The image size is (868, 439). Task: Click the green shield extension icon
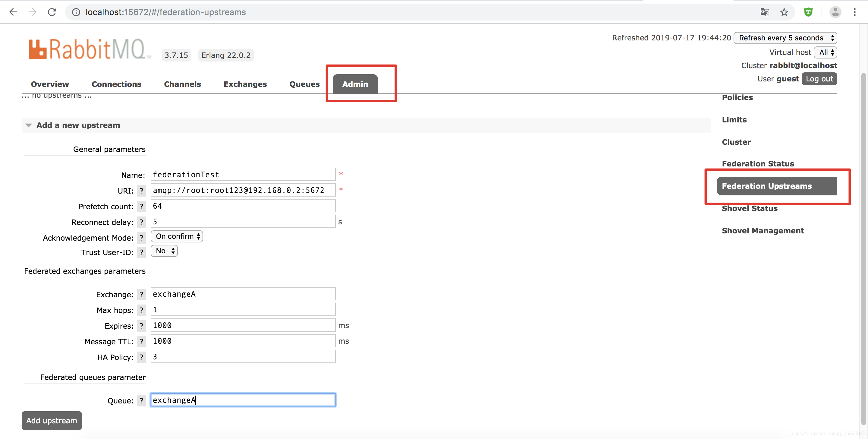coord(808,12)
